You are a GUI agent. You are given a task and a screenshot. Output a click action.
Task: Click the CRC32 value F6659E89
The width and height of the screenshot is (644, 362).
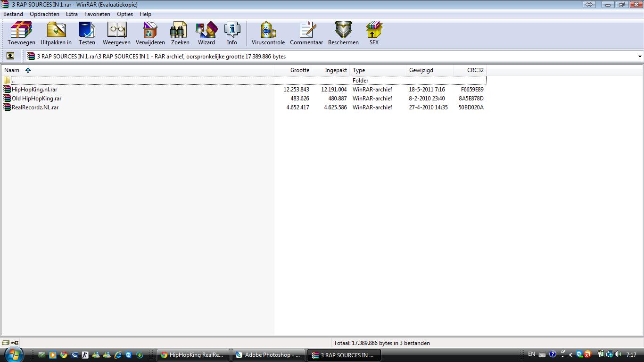pyautogui.click(x=472, y=90)
